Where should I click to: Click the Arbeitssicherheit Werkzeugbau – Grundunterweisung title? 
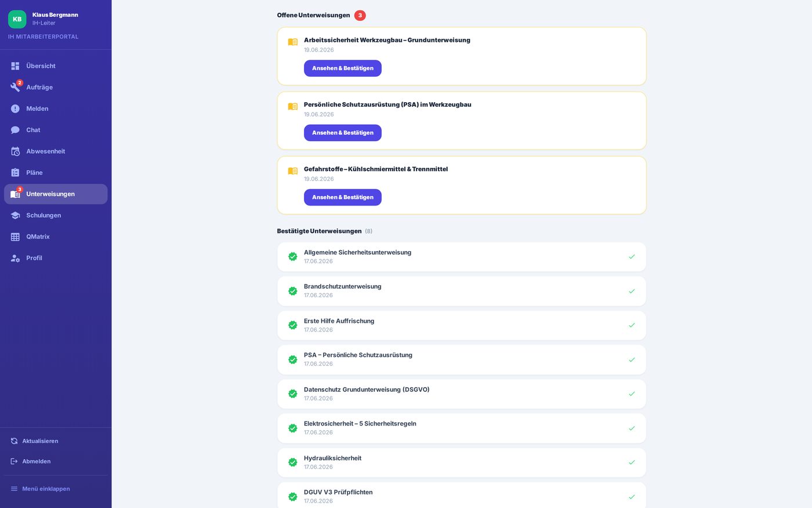point(387,40)
